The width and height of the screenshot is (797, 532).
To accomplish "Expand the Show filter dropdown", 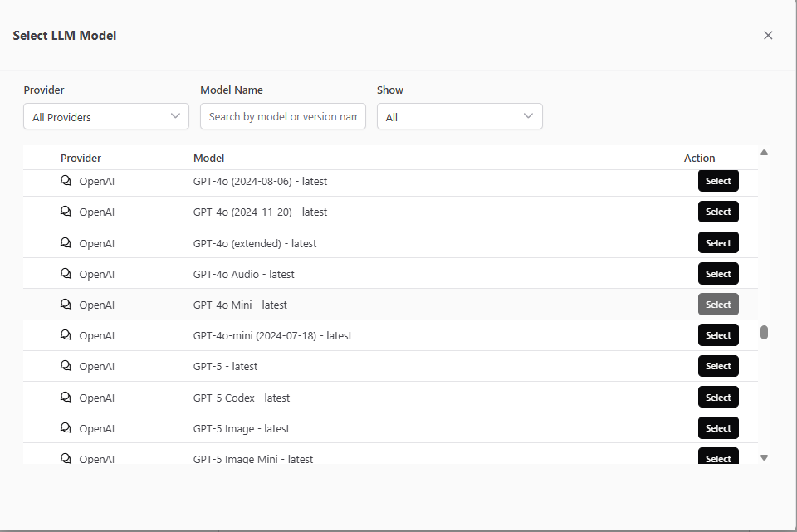I will coord(459,116).
